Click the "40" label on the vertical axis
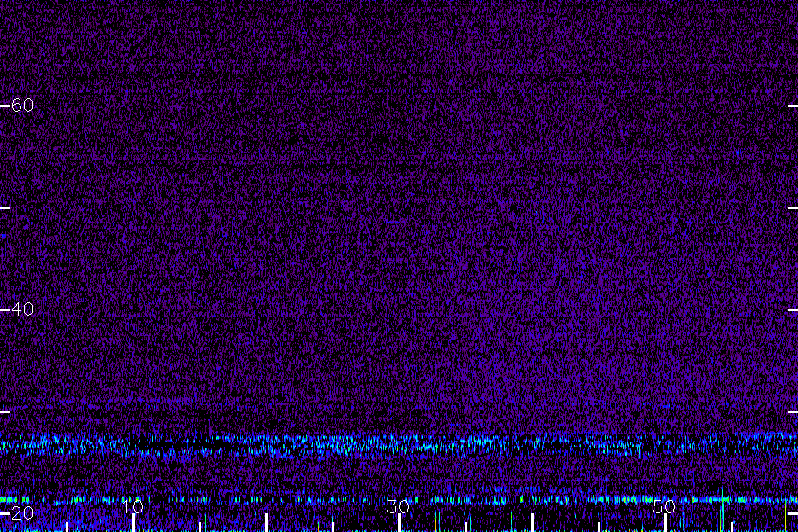This screenshot has height=532, width=798. point(22,309)
